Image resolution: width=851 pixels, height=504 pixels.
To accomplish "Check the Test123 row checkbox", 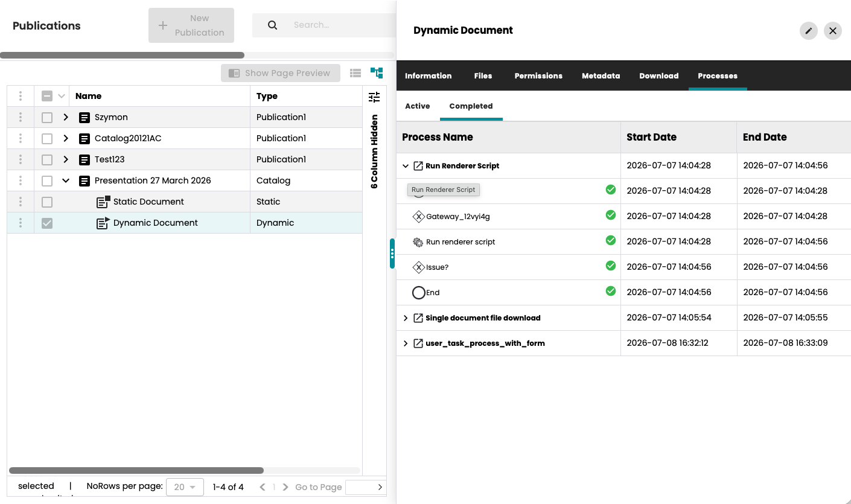I will [x=47, y=160].
